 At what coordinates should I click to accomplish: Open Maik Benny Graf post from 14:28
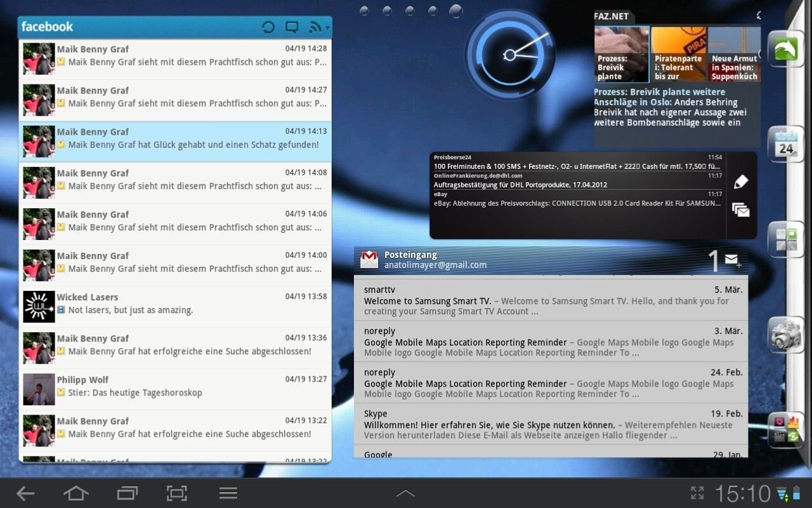175,59
